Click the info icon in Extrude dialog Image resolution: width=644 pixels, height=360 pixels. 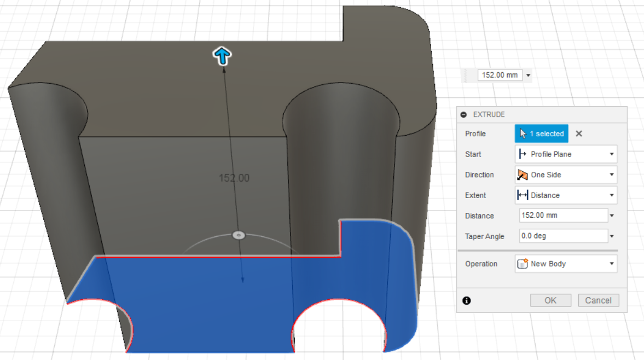(x=467, y=300)
